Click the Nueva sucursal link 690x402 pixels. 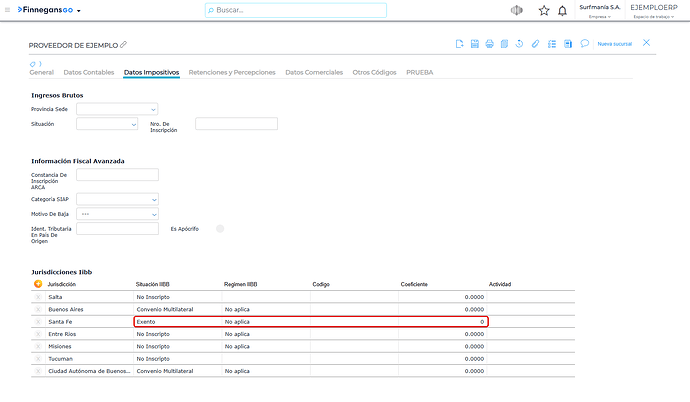(x=614, y=44)
